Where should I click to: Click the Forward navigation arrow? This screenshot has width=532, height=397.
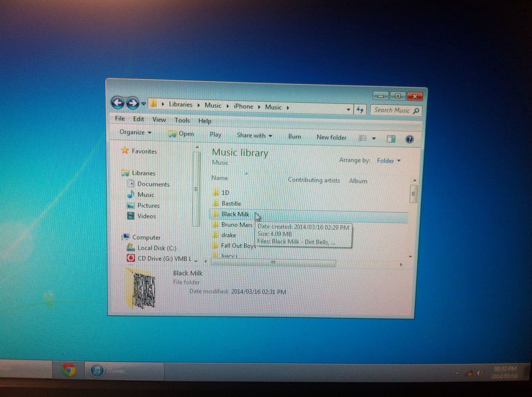132,103
